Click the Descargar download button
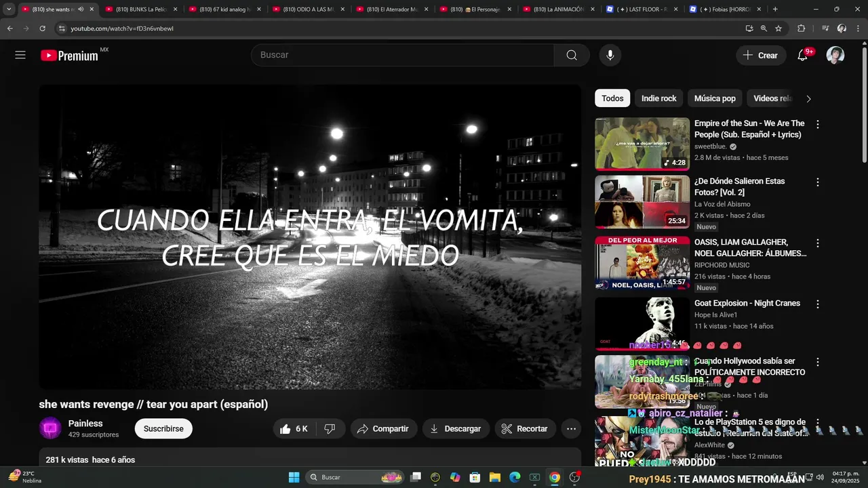 coord(456,428)
